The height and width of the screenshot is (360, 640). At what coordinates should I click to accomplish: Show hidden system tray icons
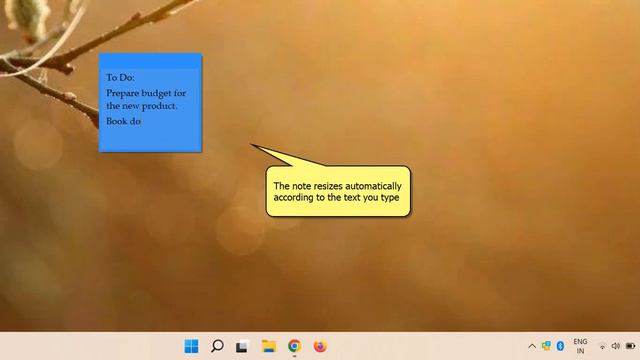pos(532,346)
